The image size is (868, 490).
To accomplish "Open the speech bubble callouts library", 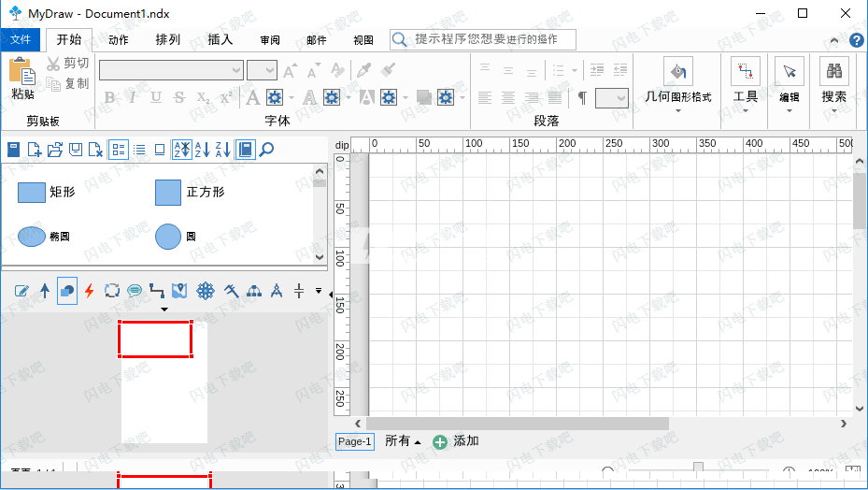I will 135,291.
